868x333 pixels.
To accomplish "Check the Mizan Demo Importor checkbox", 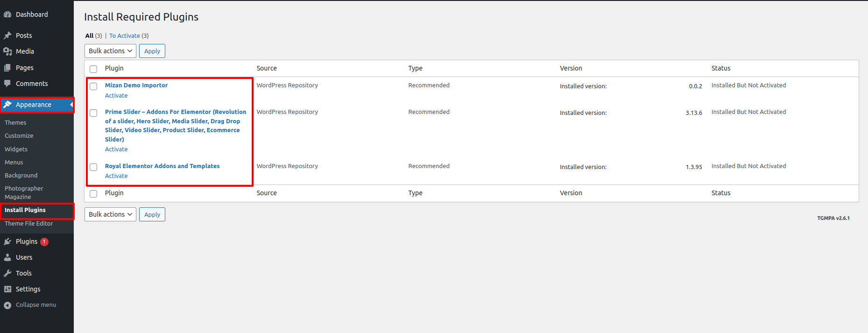I will (93, 86).
